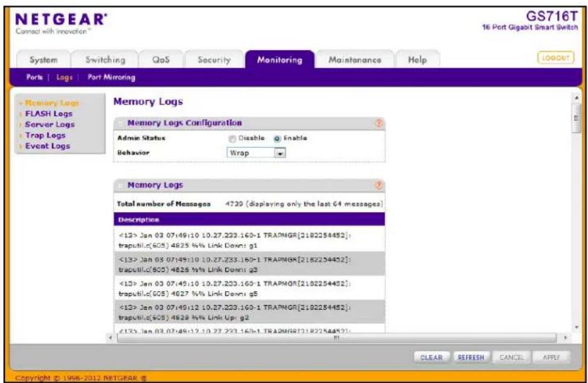The width and height of the screenshot is (588, 383).
Task: Select the log entry Link Down: g1
Action: (250, 240)
